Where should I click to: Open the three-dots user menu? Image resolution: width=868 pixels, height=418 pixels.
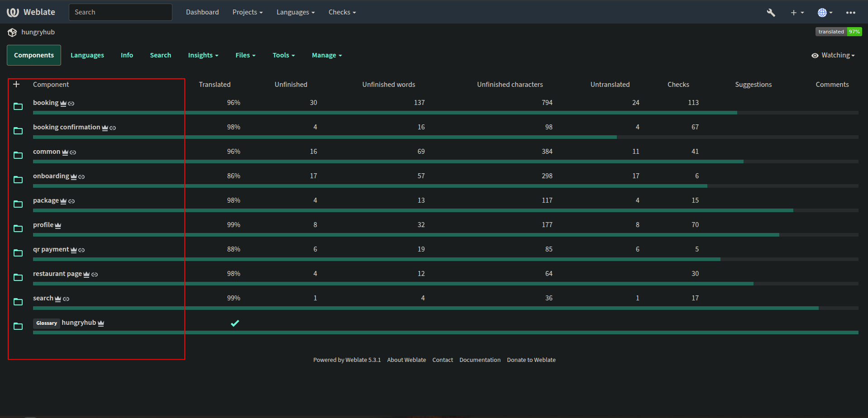[x=850, y=13]
